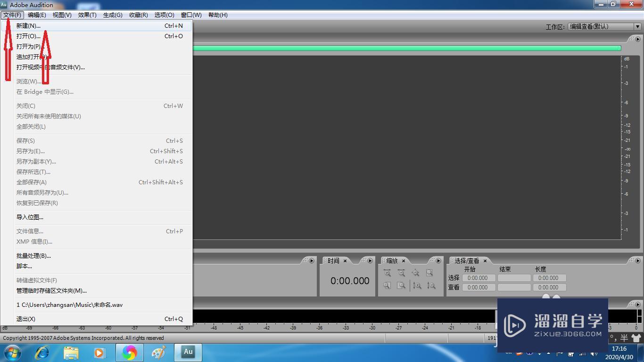Image resolution: width=644 pixels, height=362 pixels.
Task: Select the 缩放 panel tab
Action: point(392,261)
